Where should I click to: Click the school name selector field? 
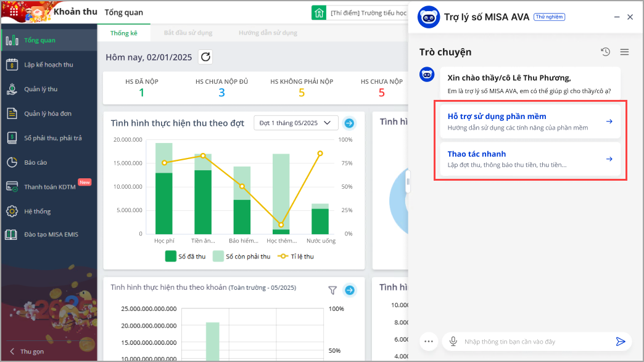pyautogui.click(x=368, y=13)
